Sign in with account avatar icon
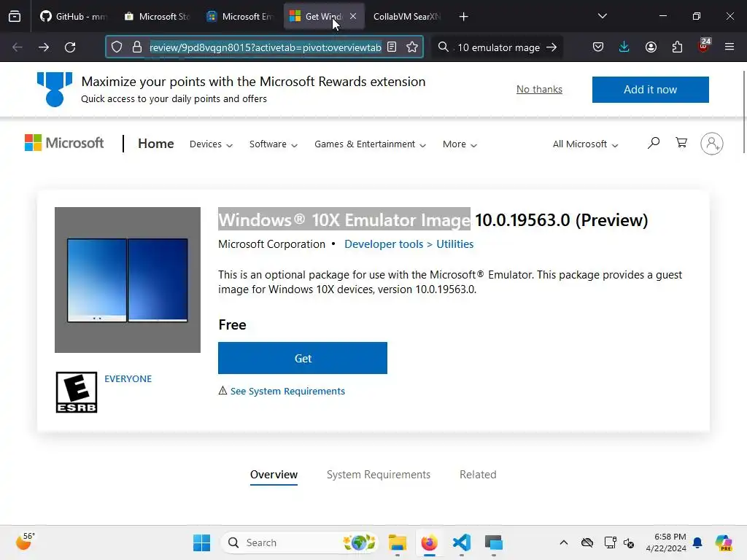The width and height of the screenshot is (747, 560). point(712,144)
